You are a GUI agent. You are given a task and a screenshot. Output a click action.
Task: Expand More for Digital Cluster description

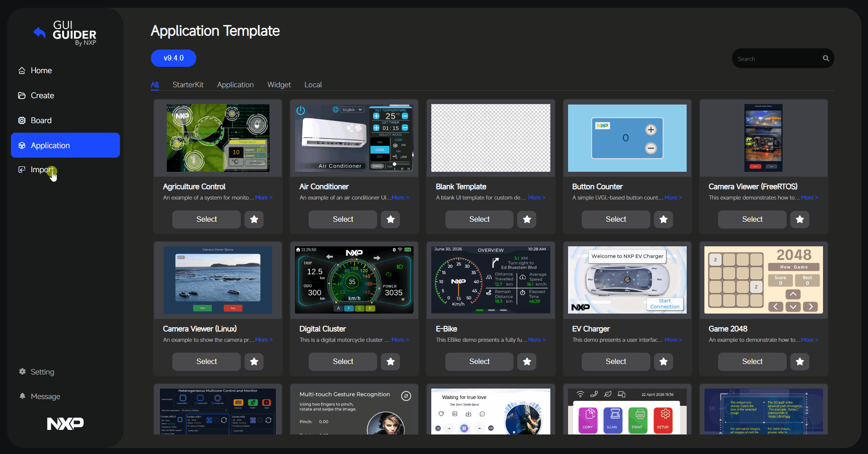point(400,340)
